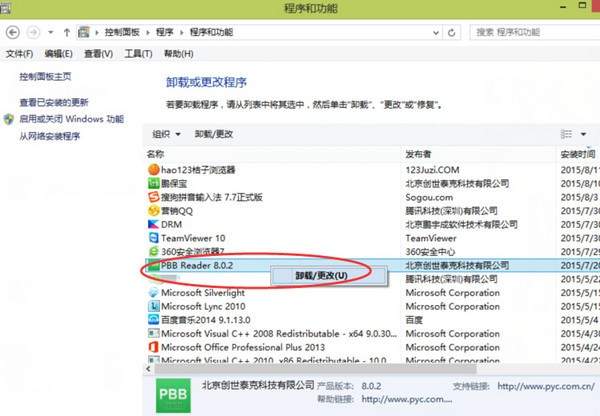Image resolution: width=600 pixels, height=416 pixels.
Task: Open 查看已安装的更新 link
Action: 53,102
